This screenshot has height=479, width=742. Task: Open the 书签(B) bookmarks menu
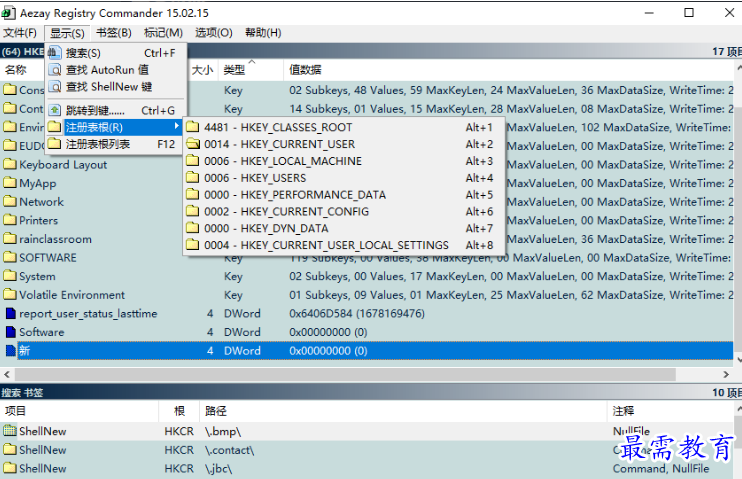114,33
